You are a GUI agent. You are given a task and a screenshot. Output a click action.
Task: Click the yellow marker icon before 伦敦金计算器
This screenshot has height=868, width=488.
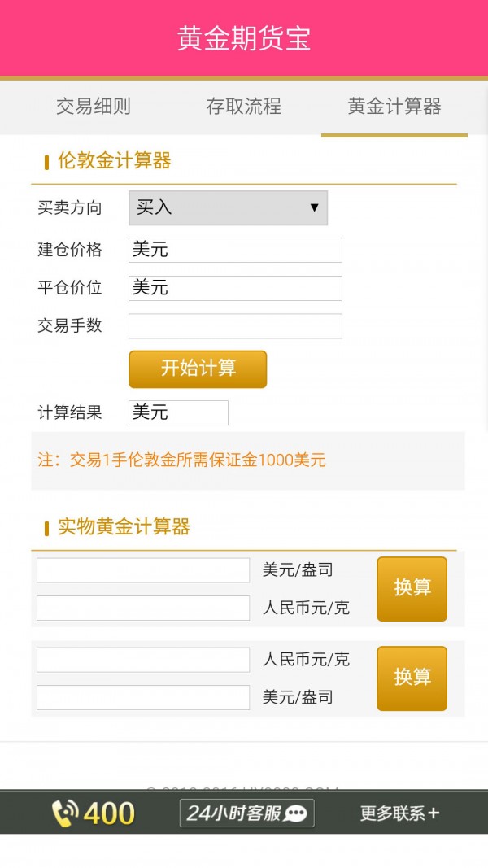pos(46,161)
